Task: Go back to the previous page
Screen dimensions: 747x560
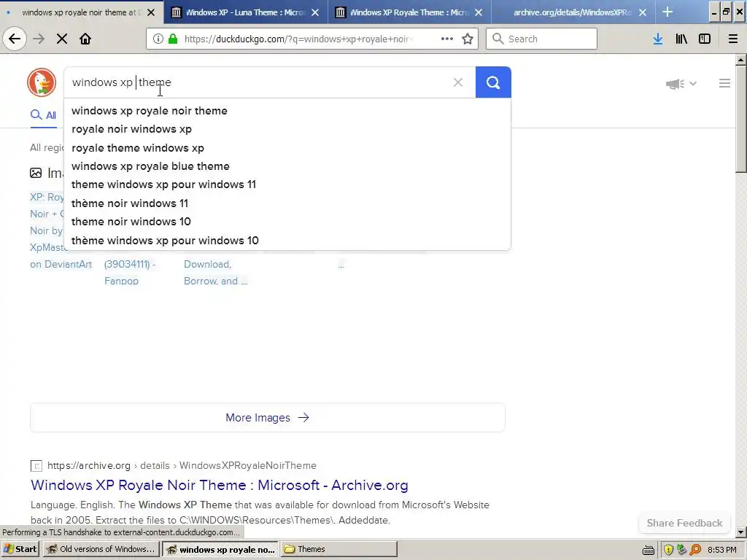Action: (15, 39)
